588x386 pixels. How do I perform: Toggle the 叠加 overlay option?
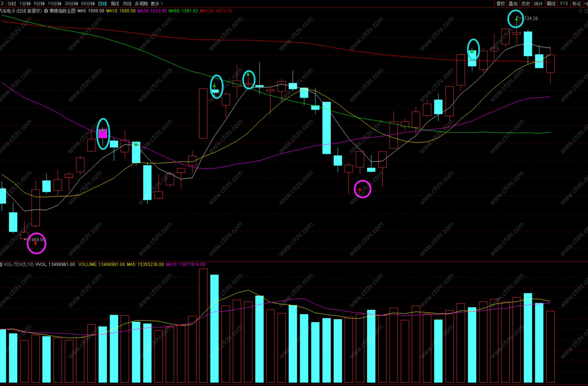coord(513,3)
